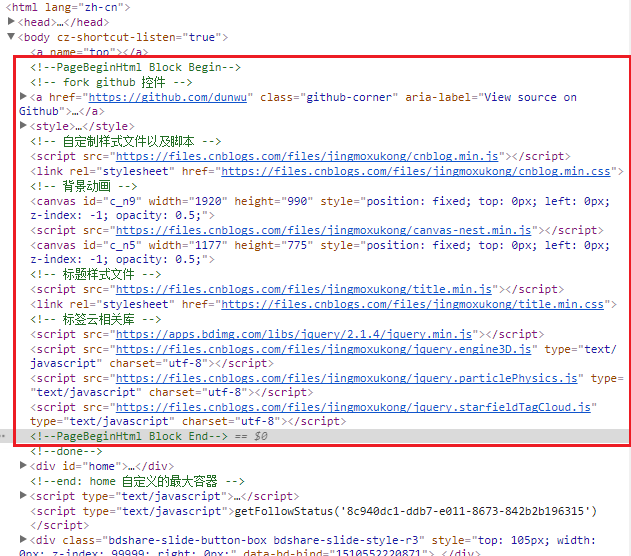631x556 pixels.
Task: Select the 背景动画 comment line
Action: point(84,186)
